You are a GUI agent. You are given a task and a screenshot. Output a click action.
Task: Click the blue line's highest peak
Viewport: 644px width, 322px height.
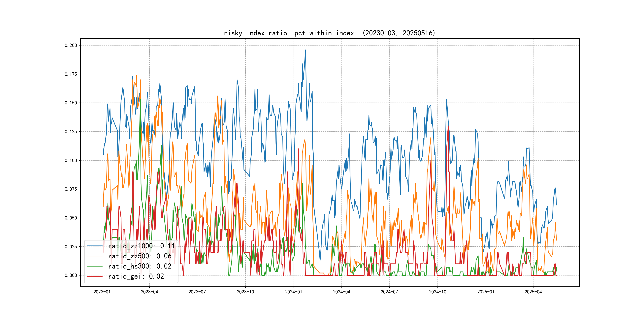tap(305, 50)
